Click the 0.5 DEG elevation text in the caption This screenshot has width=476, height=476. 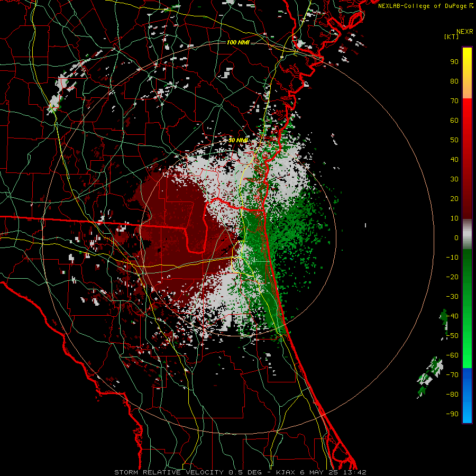point(246,472)
